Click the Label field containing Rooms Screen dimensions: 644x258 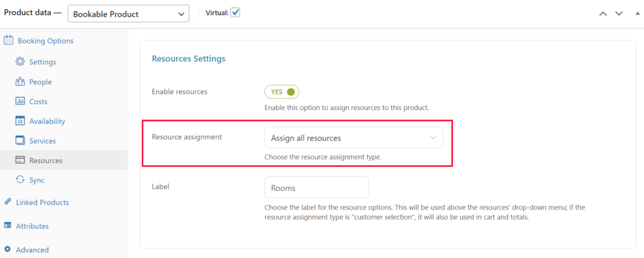[317, 188]
